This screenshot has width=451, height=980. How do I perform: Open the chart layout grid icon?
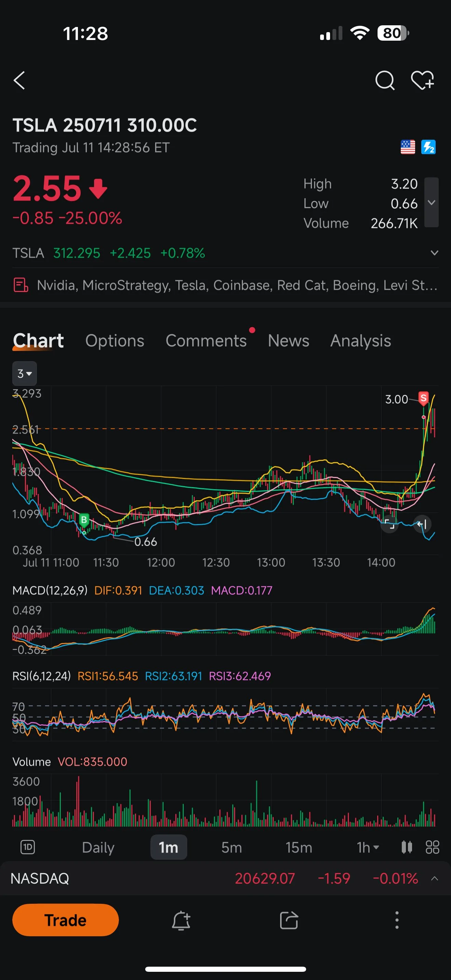point(432,847)
